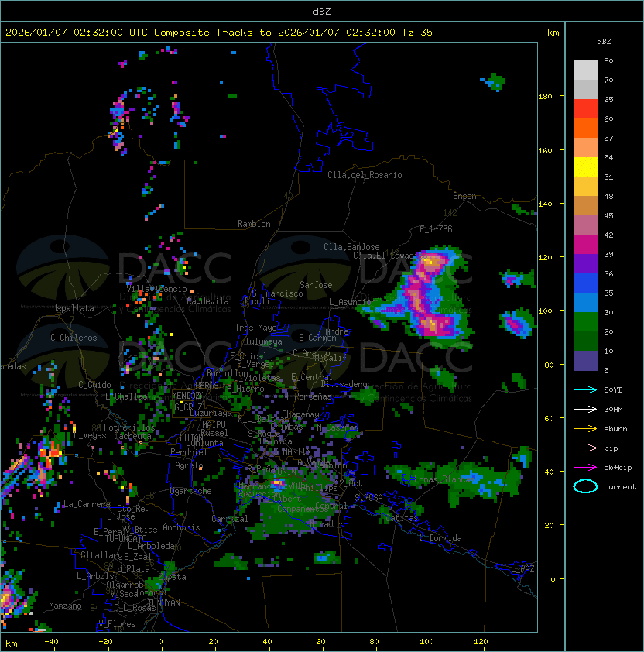The image size is (644, 652).
Task: Click the Uspallata map label
Action: [73, 308]
